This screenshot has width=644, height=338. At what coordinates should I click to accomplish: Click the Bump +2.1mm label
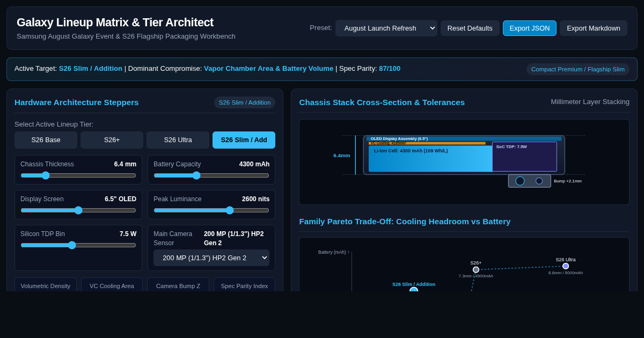(x=568, y=181)
